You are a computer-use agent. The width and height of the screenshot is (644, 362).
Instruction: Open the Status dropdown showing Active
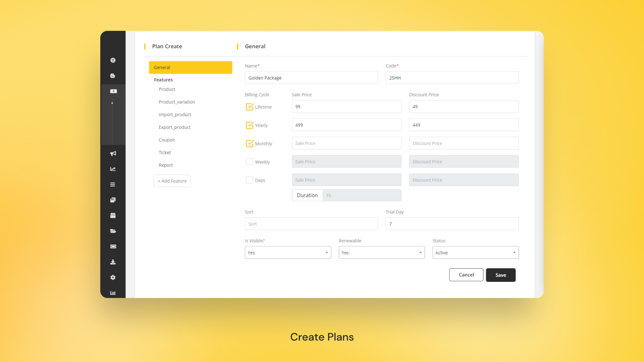pos(475,253)
